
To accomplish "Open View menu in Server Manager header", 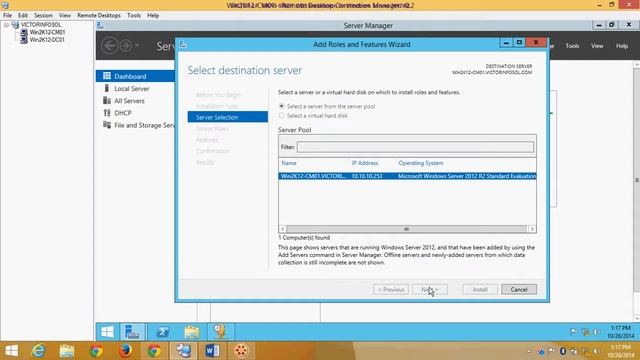I will pyautogui.click(x=597, y=46).
